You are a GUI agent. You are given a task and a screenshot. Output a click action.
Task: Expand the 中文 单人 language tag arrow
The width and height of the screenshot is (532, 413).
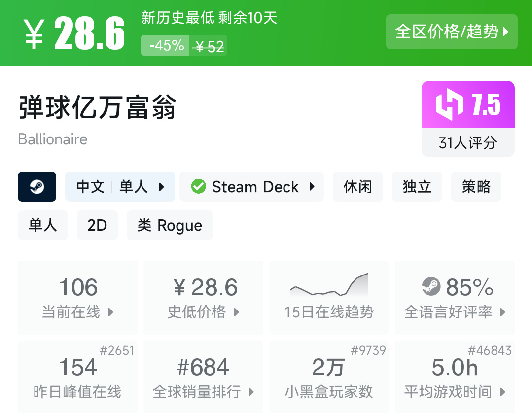click(x=162, y=187)
